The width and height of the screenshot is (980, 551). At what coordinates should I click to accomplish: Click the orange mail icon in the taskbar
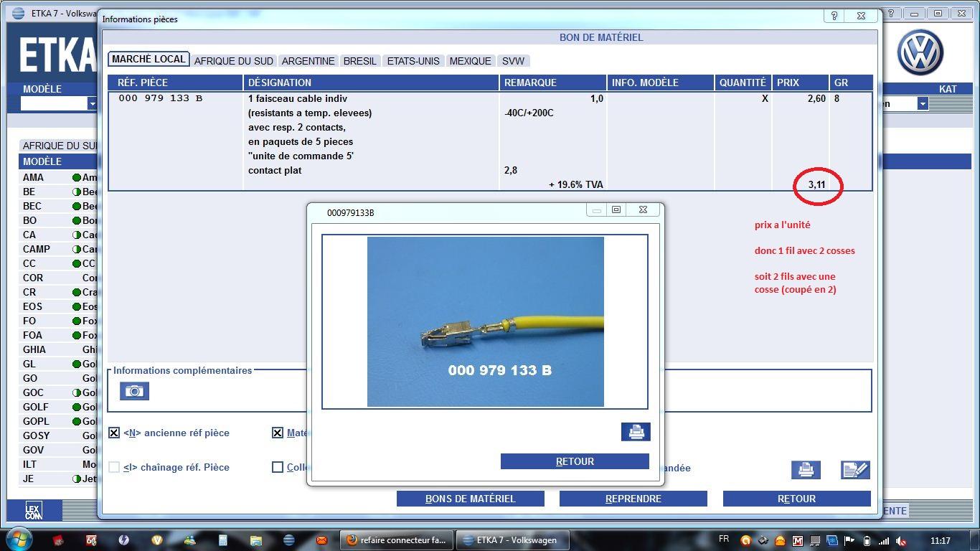[321, 540]
